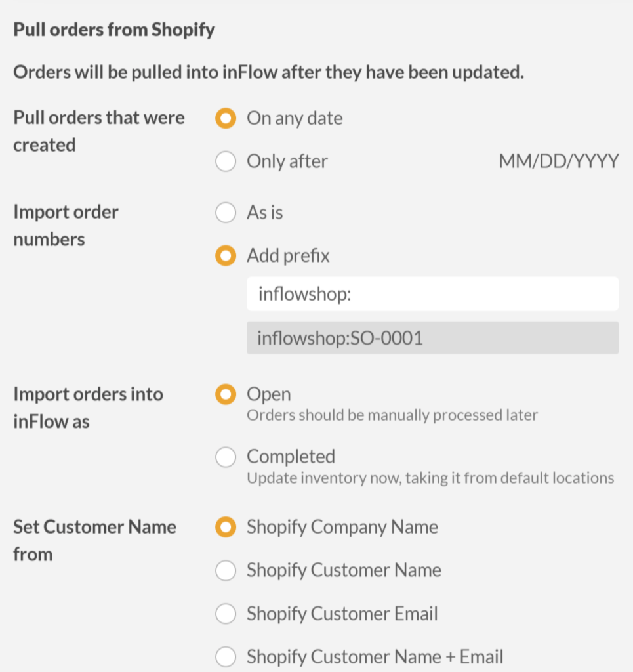
Task: Click the "Set Customer Name from" label
Action: (94, 541)
